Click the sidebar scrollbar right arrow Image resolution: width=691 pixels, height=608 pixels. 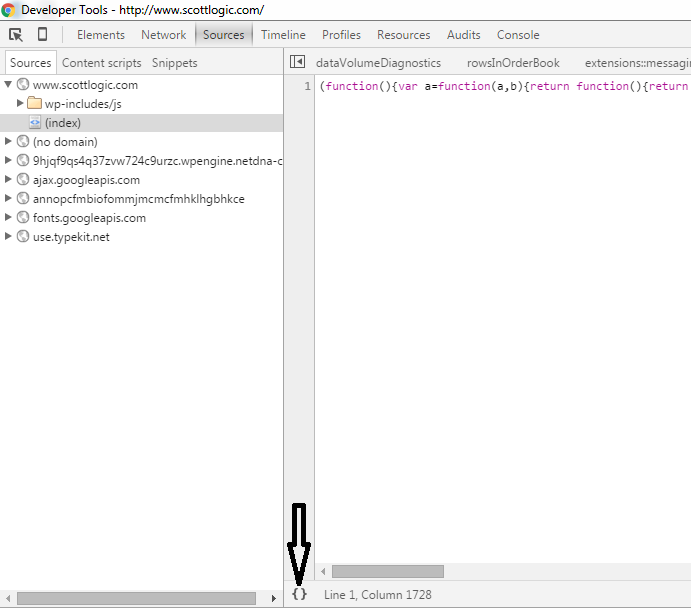click(x=274, y=598)
